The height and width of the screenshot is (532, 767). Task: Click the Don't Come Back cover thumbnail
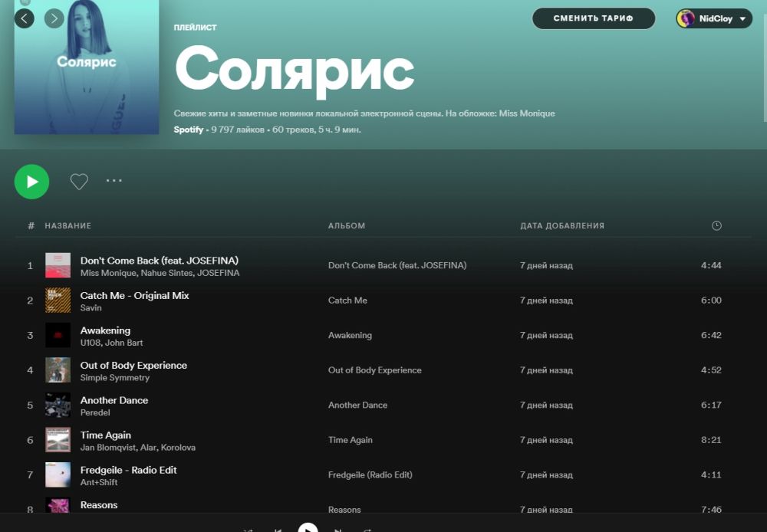(58, 265)
